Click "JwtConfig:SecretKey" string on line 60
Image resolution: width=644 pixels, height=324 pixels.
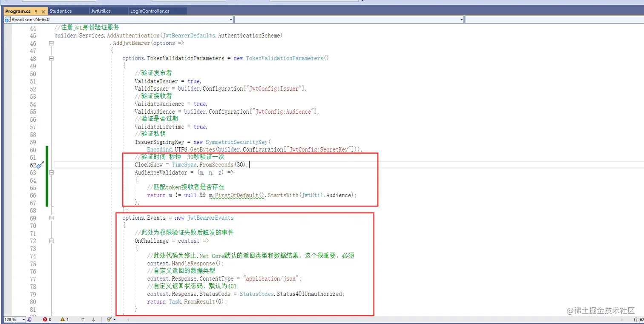321,149
